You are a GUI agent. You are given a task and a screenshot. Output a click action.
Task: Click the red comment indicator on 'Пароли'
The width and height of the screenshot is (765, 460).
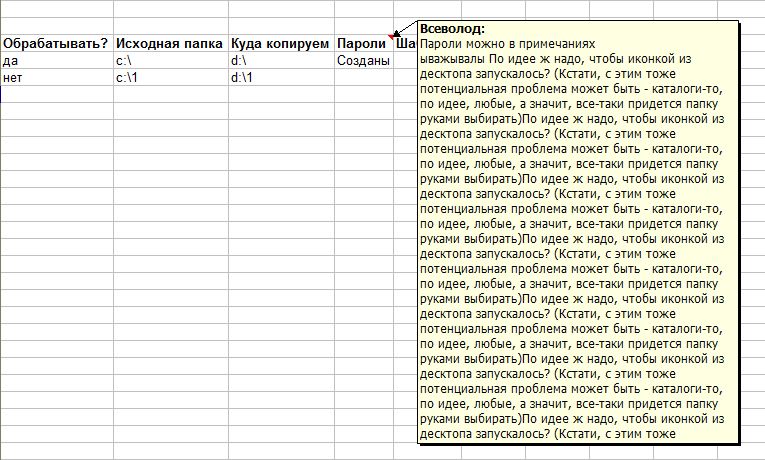[x=391, y=37]
